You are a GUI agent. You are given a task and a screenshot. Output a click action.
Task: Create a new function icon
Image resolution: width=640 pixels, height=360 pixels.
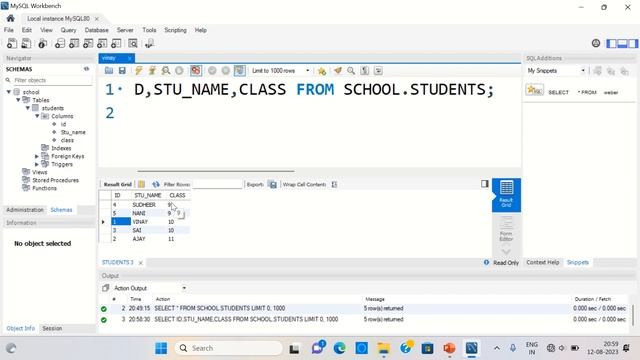click(x=116, y=43)
